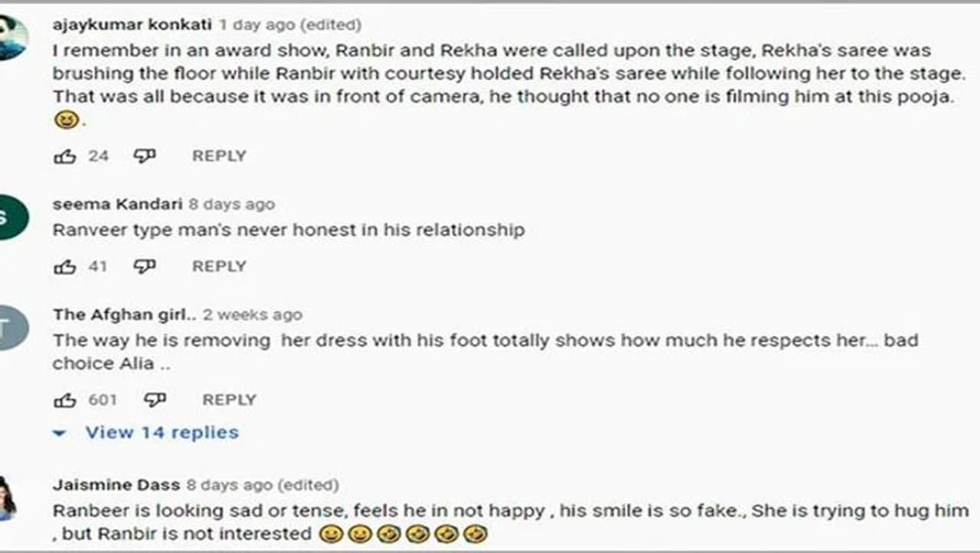Open ajaykumar konkati's profile avatar

point(11,37)
